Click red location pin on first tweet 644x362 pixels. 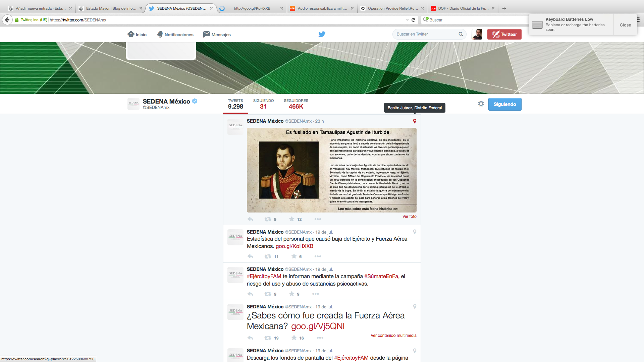click(x=415, y=121)
